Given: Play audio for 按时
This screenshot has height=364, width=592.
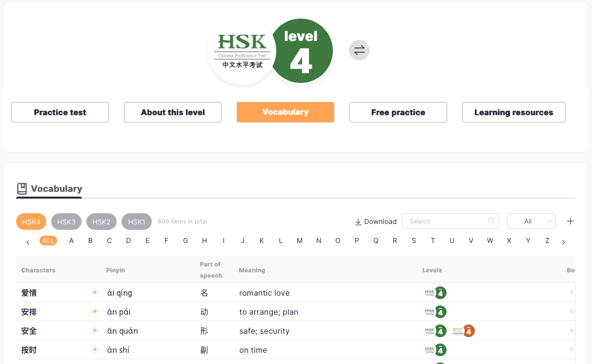Looking at the screenshot, I should pos(95,349).
